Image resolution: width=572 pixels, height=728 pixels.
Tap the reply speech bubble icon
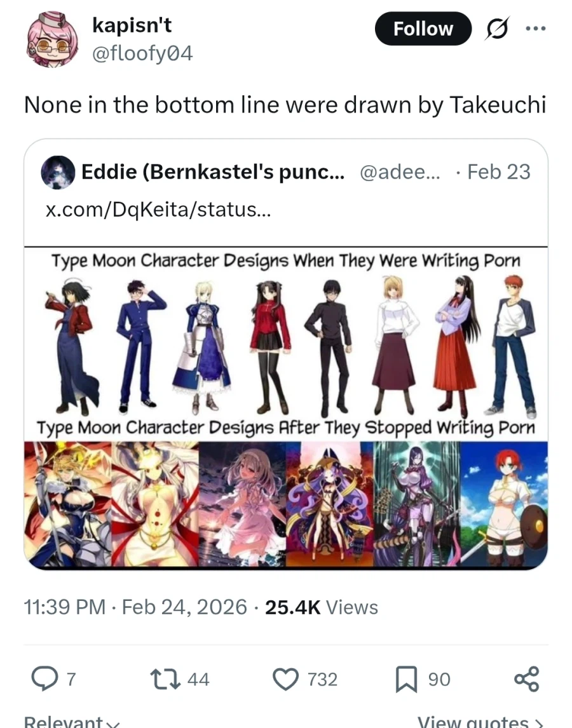tap(44, 679)
